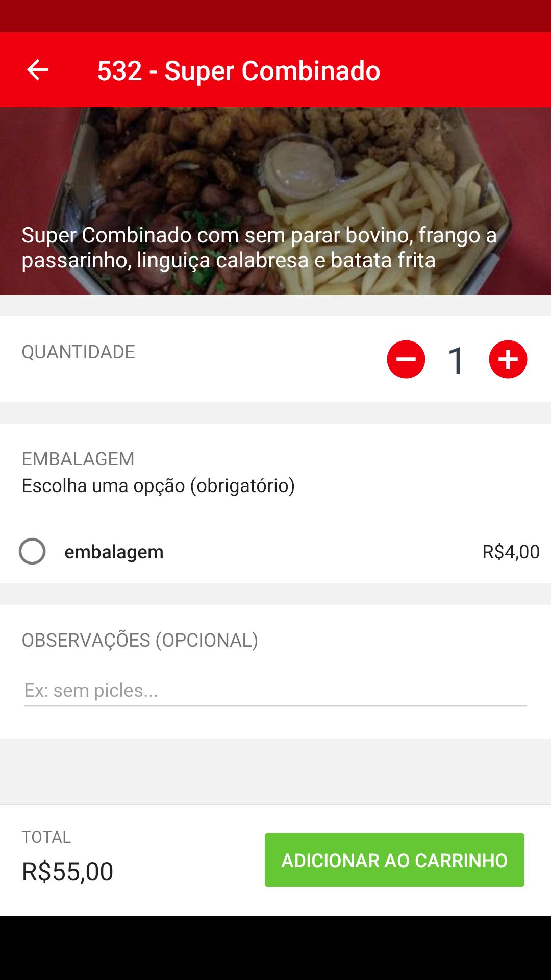Select the embalagem radio button
Image resolution: width=551 pixels, height=980 pixels.
(x=32, y=551)
